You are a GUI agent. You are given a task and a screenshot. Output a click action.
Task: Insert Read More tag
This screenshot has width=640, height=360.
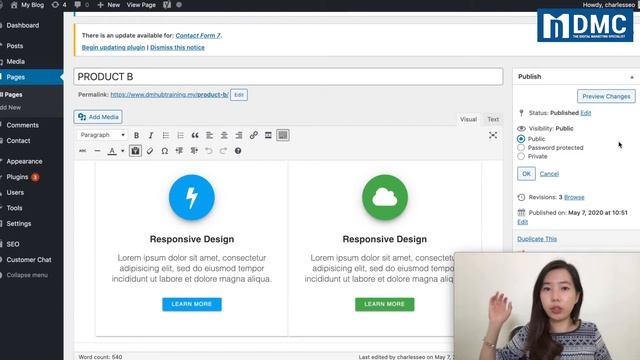(x=268, y=135)
